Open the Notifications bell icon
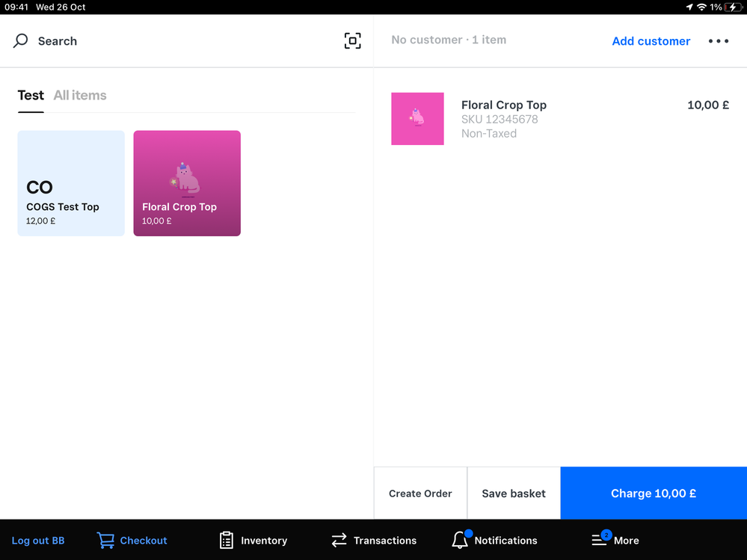The image size is (747, 560). click(x=460, y=540)
